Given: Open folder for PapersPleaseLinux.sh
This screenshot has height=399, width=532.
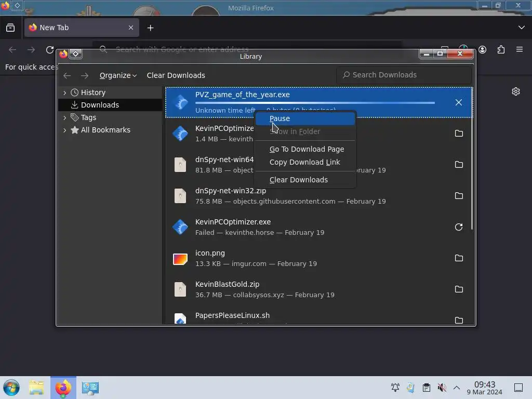Looking at the screenshot, I should 459,320.
